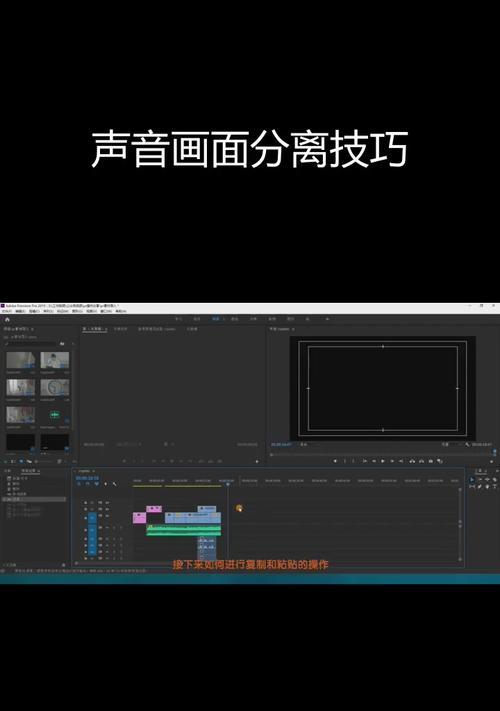Open the 剪辑 (Clip) menu

(x=34, y=312)
